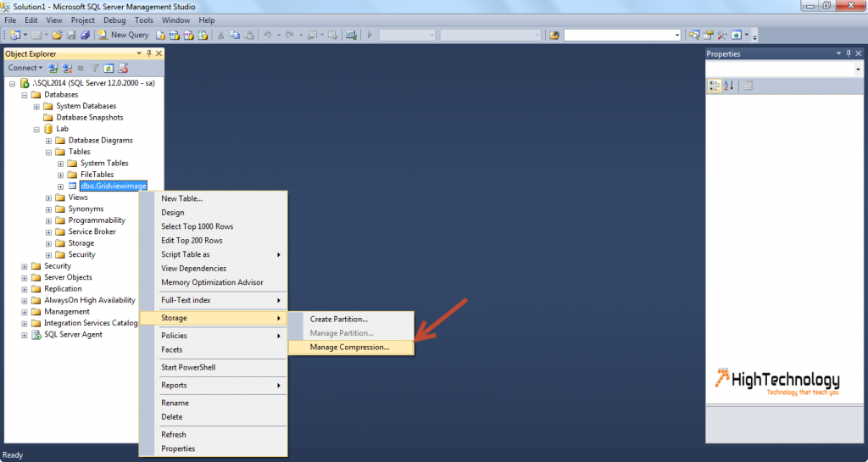Choose Memory Optimization Advisor in context menu
868x462 pixels.
[213, 282]
